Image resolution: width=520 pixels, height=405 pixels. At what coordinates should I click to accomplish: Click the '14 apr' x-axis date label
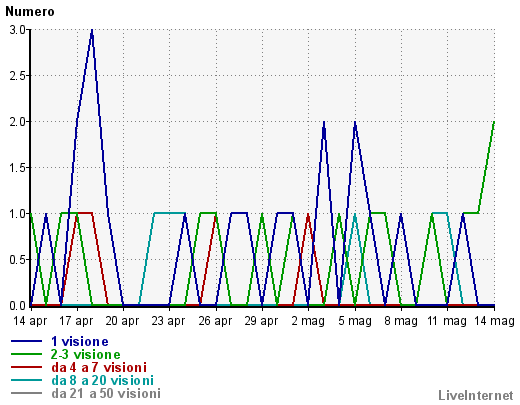click(x=30, y=321)
